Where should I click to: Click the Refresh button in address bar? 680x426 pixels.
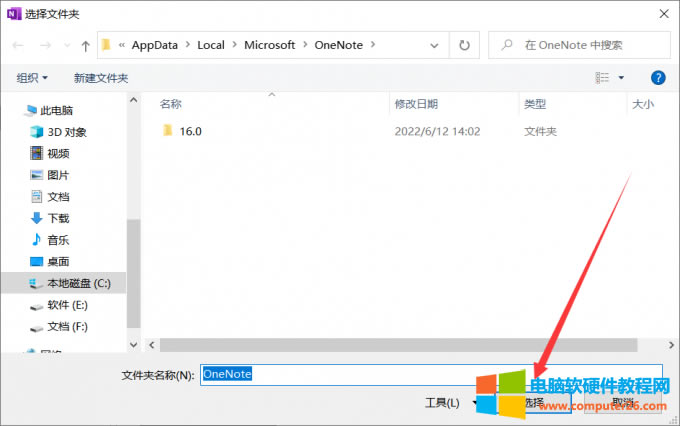pyautogui.click(x=464, y=45)
